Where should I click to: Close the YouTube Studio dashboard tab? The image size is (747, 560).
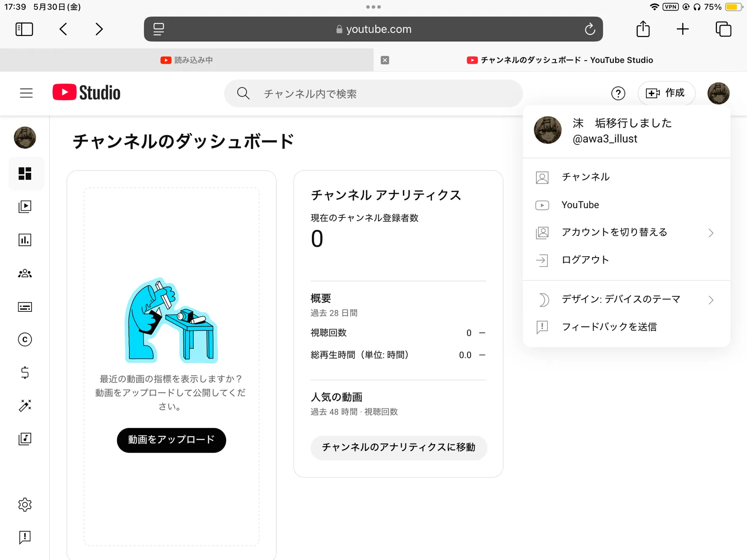(385, 60)
